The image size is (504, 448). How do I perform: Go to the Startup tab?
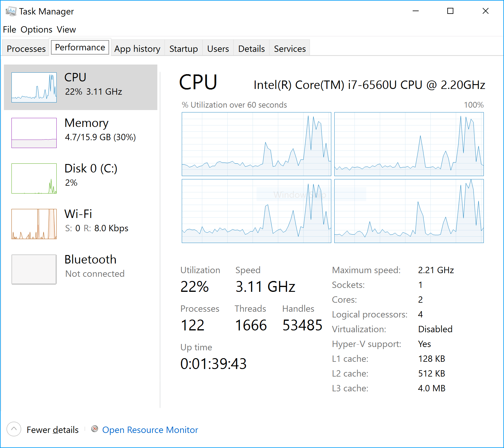click(184, 48)
